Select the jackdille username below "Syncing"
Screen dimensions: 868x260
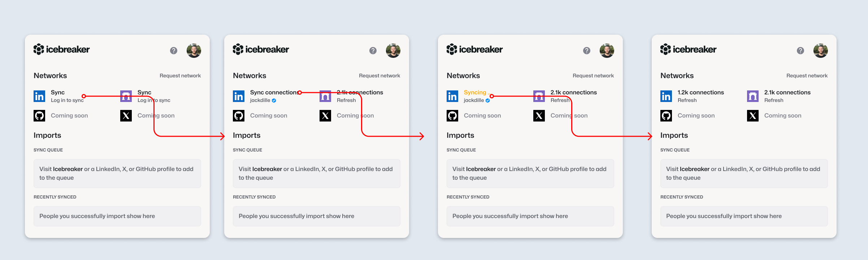tap(474, 100)
